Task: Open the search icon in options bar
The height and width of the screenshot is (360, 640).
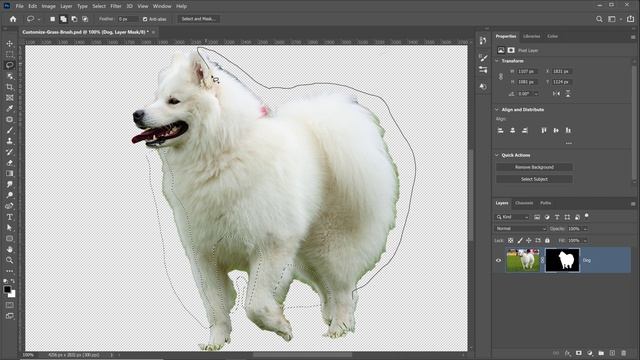Action: 599,19
